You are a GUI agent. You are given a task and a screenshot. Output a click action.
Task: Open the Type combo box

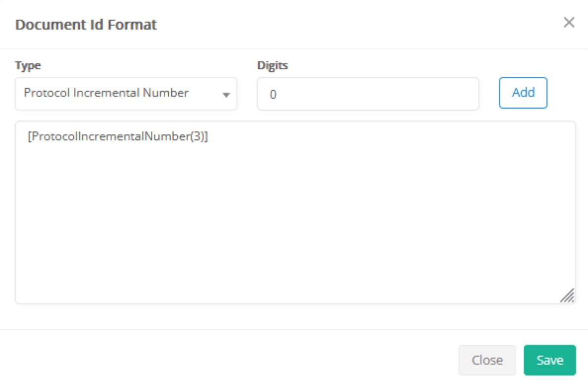click(126, 94)
